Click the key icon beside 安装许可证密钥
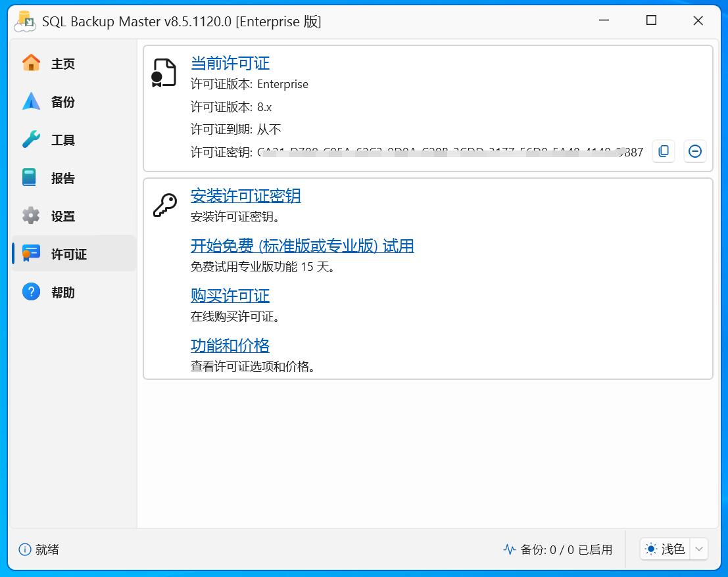Viewport: 728px width, 577px height. coord(165,205)
